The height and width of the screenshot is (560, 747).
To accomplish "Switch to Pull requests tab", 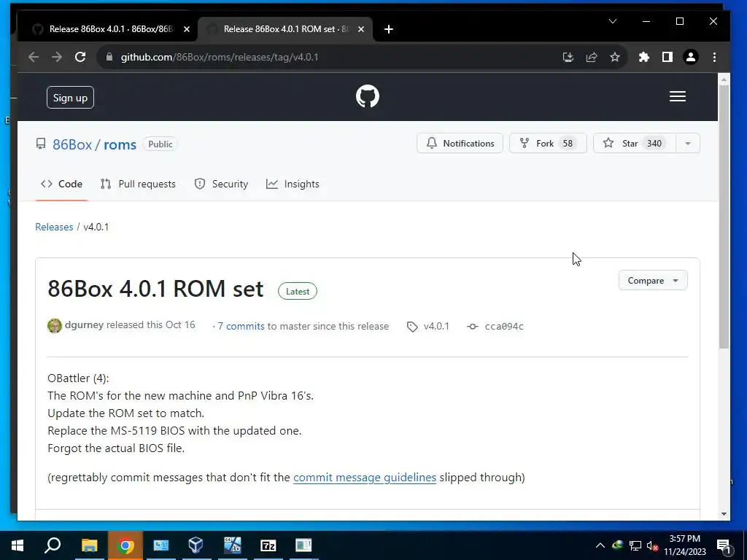I will click(138, 184).
